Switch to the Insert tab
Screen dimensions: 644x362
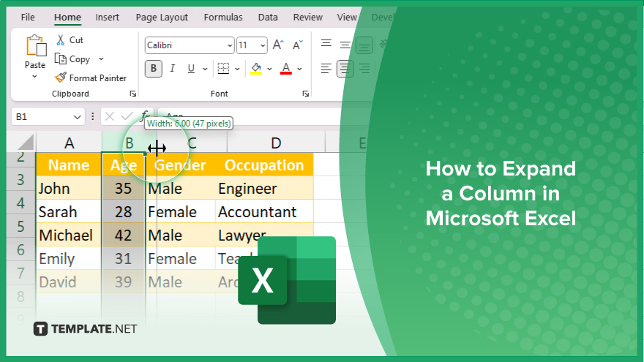pyautogui.click(x=107, y=18)
